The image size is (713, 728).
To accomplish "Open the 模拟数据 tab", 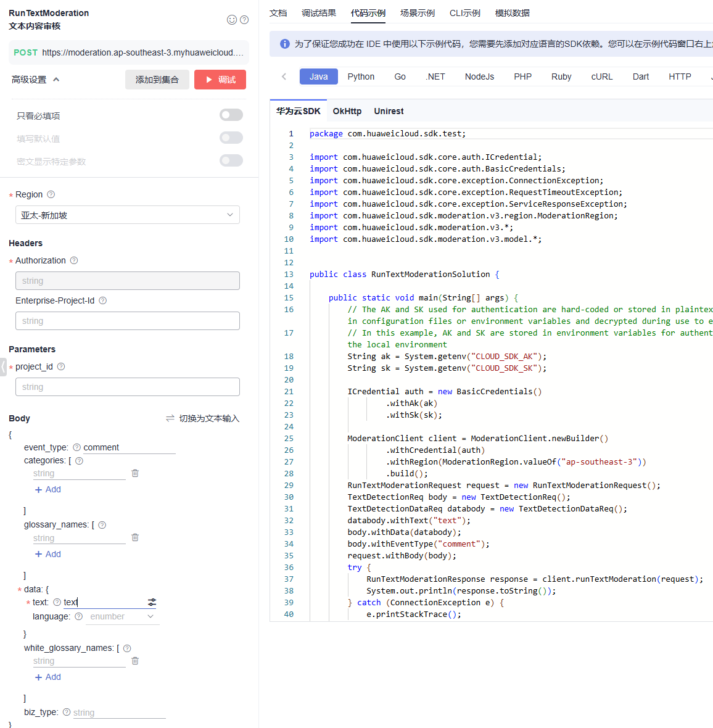I will click(512, 13).
